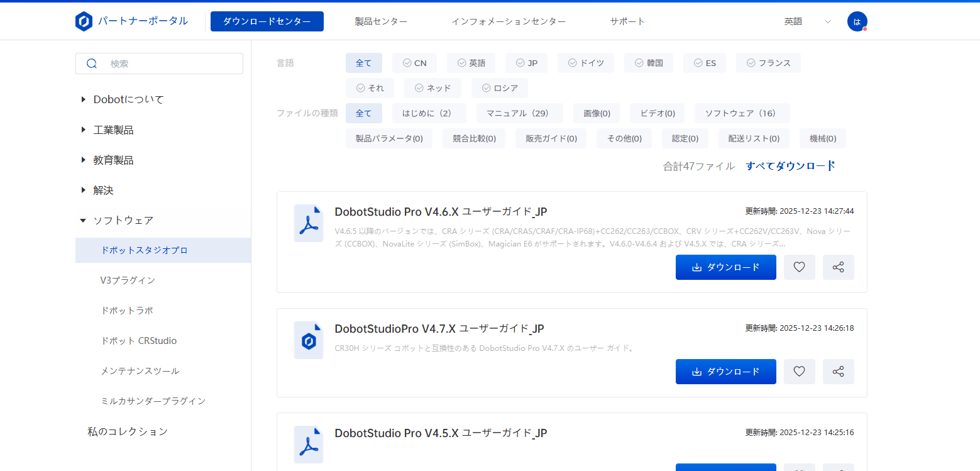This screenshot has width=980, height=471.
Task: Open the 英語 language dropdown
Action: tap(808, 21)
